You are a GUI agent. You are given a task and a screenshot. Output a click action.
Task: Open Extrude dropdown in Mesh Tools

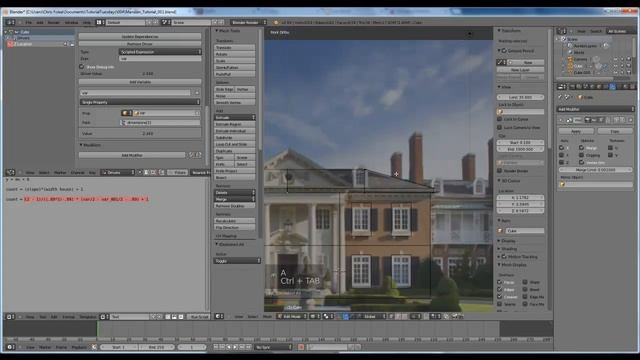(235, 118)
